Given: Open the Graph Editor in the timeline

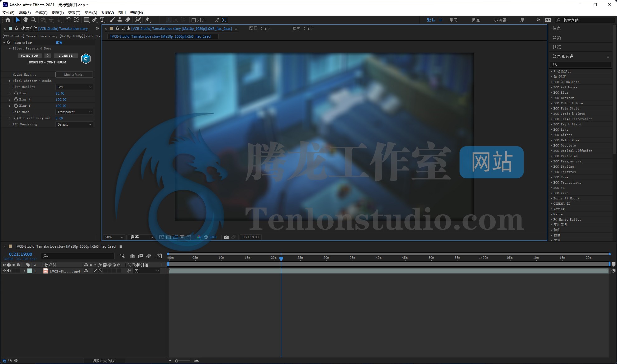Looking at the screenshot, I should [x=159, y=256].
